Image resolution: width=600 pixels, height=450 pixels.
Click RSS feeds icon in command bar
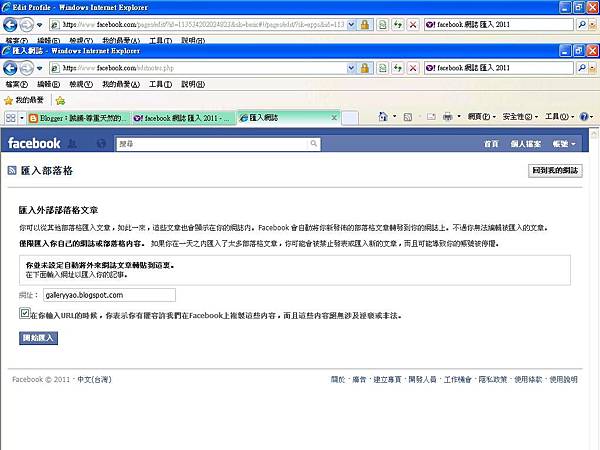coord(408,117)
